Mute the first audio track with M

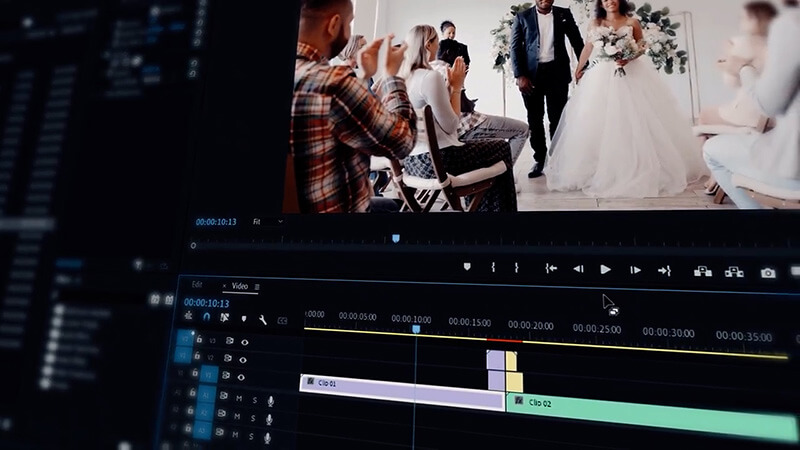[238, 399]
